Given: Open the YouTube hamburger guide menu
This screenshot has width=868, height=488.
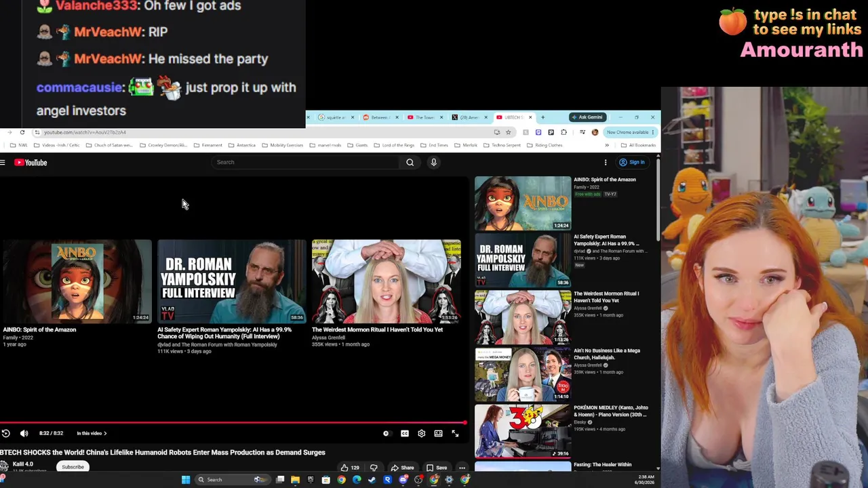Looking at the screenshot, I should coord(3,163).
